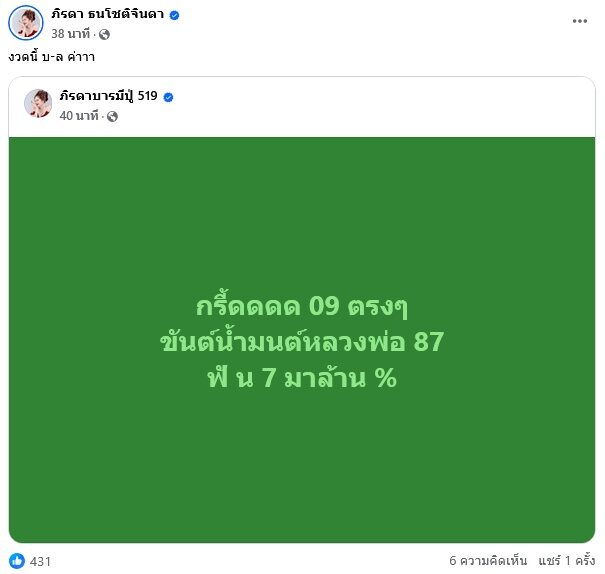
Task: Open the ภิรดาบารมีปู่ 519 page avatar
Action: [x=38, y=103]
